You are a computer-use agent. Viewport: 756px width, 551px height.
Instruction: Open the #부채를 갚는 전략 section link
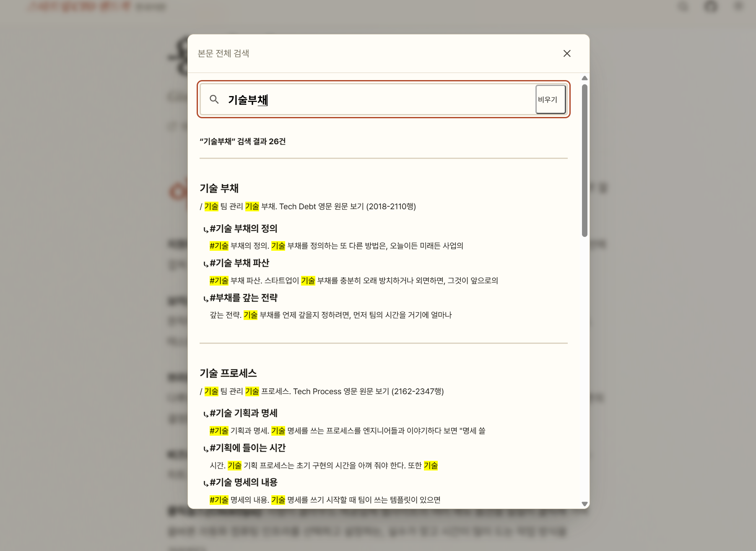tap(244, 298)
